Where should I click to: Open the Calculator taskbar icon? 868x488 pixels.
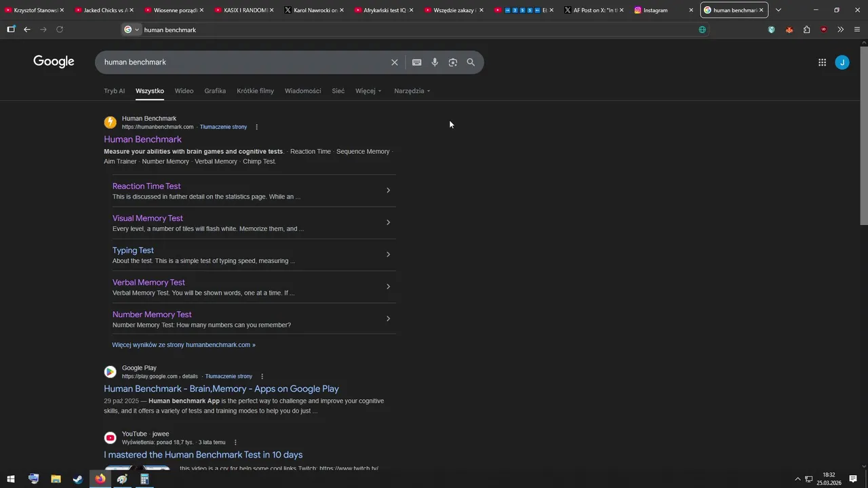(144, 479)
